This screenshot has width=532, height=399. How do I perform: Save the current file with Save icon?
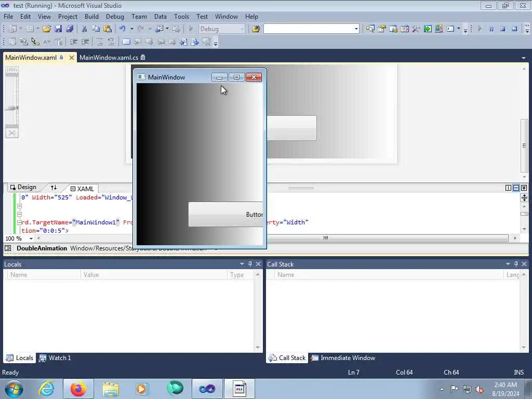click(x=58, y=29)
